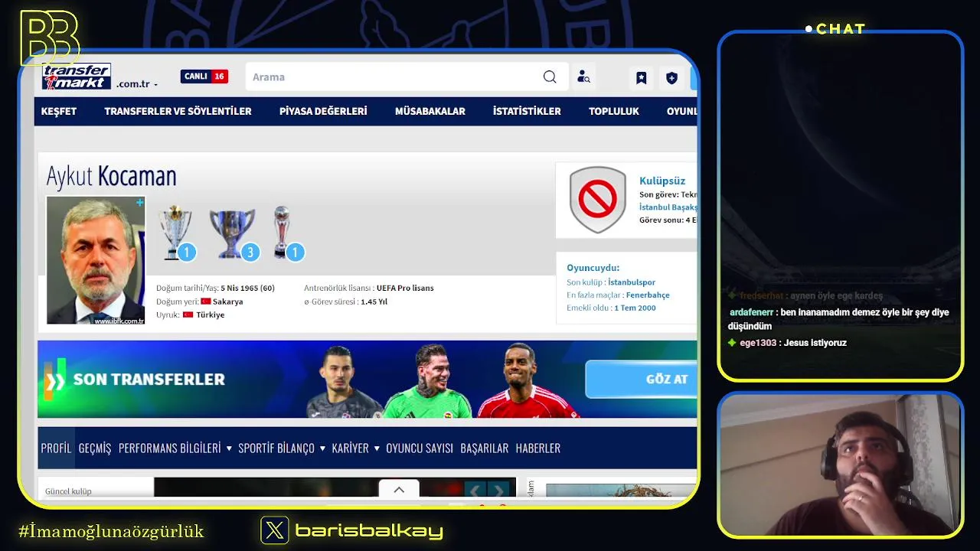This screenshot has width=980, height=551.
Task: Click the GÖZ AT banner button
Action: [x=642, y=380]
